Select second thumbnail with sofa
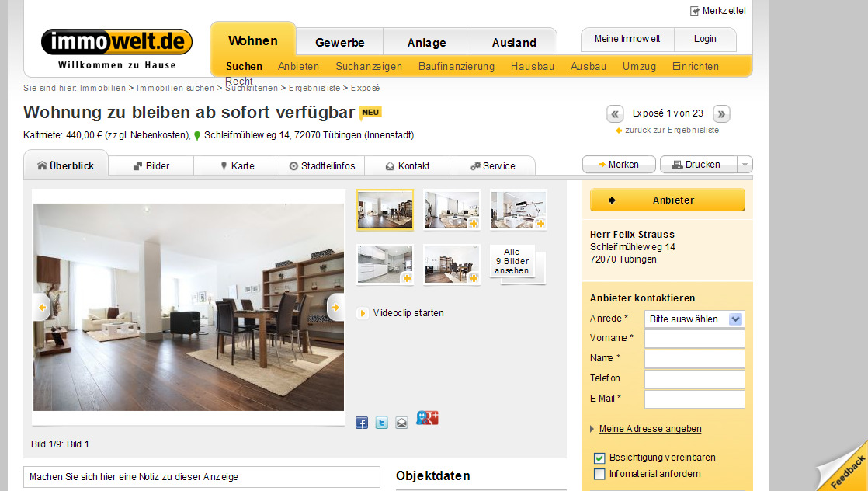 [452, 210]
